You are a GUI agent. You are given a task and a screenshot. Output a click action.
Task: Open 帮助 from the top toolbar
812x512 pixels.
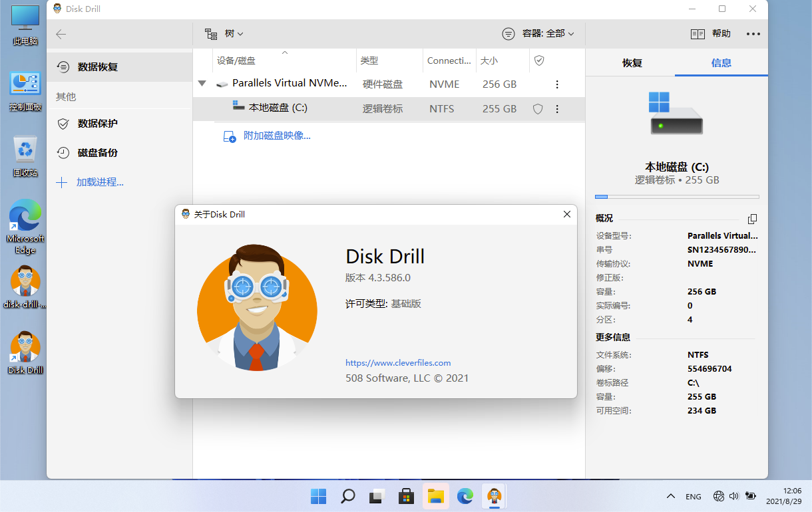tap(711, 33)
